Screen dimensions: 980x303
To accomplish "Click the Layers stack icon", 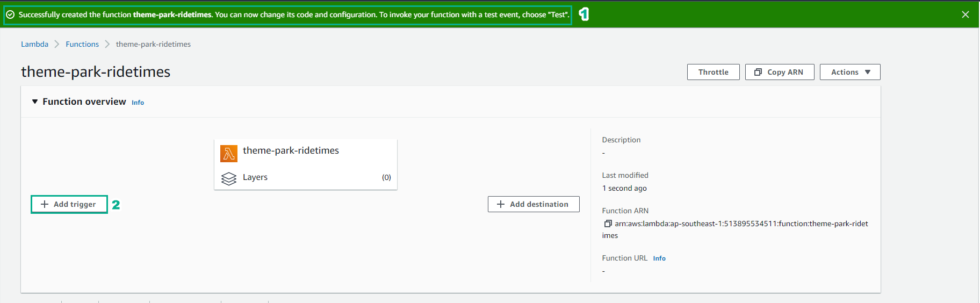I will pyautogui.click(x=229, y=178).
